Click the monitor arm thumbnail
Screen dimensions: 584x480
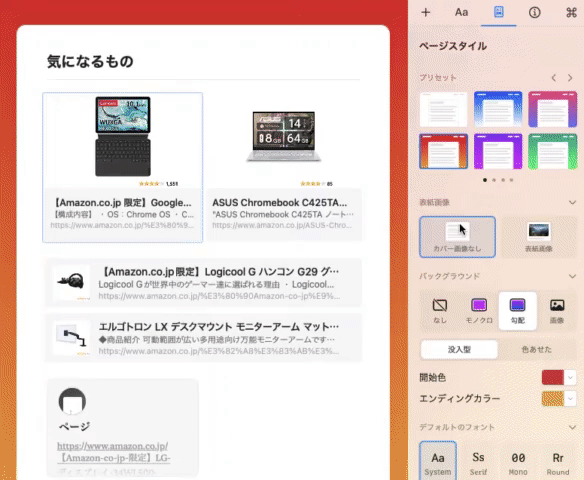(72, 338)
